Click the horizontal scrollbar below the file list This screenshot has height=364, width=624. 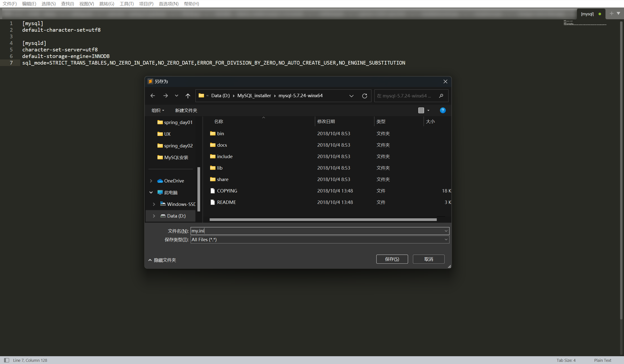click(322, 219)
